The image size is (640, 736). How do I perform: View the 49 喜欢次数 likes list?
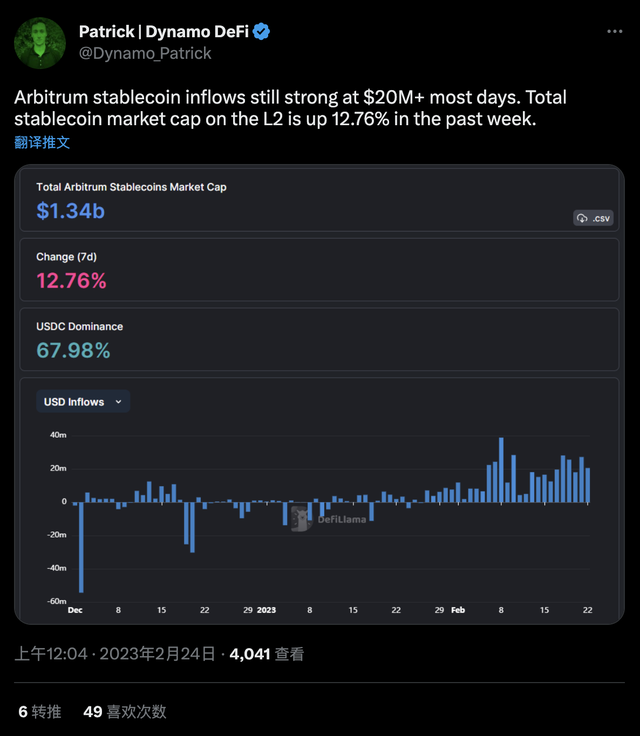(x=125, y=712)
